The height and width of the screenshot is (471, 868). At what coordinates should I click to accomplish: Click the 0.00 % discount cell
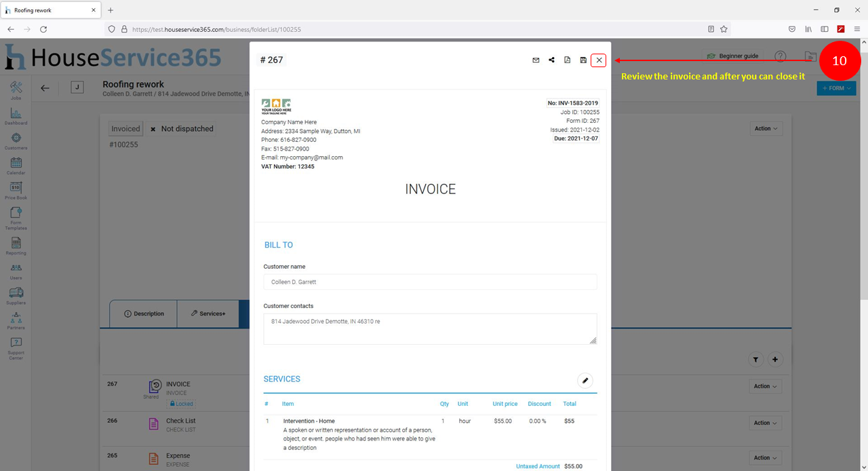click(537, 421)
